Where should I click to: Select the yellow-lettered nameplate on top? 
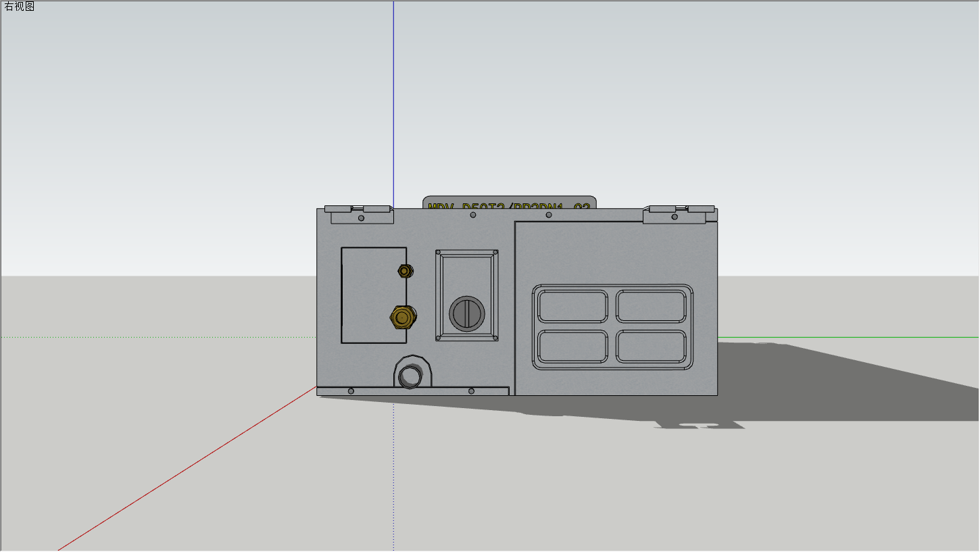(510, 203)
